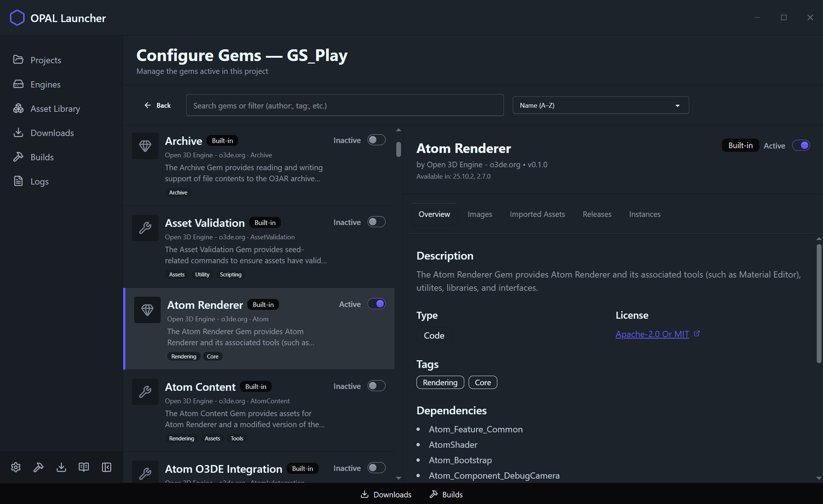The height and width of the screenshot is (504, 823).
Task: Click the external link icon beside the license
Action: 697,334
